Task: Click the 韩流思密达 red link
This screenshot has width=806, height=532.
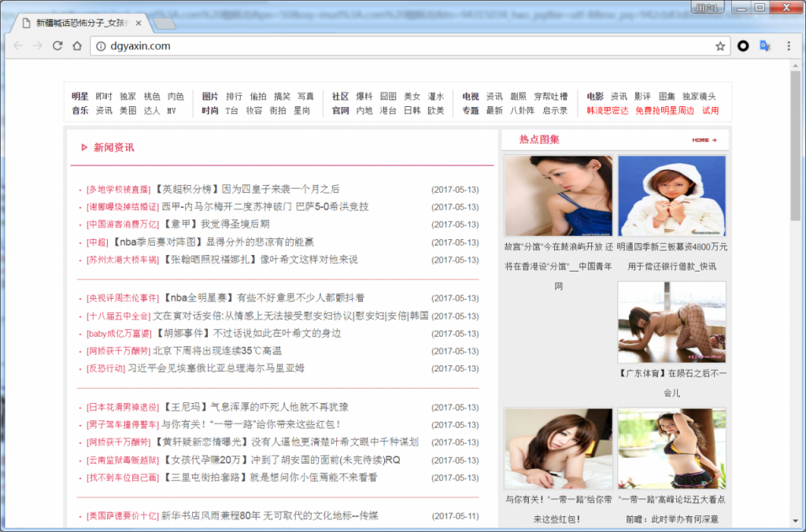Action: (608, 110)
